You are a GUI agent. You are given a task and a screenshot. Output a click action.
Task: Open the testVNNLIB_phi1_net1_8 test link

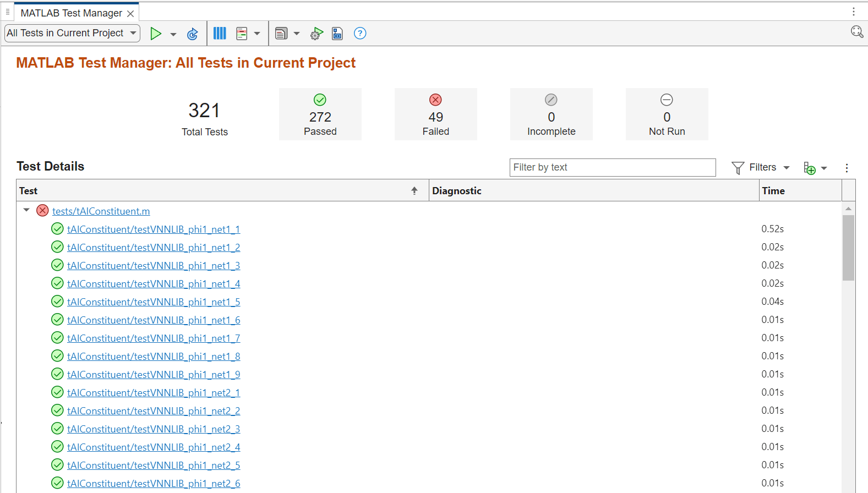tap(154, 357)
